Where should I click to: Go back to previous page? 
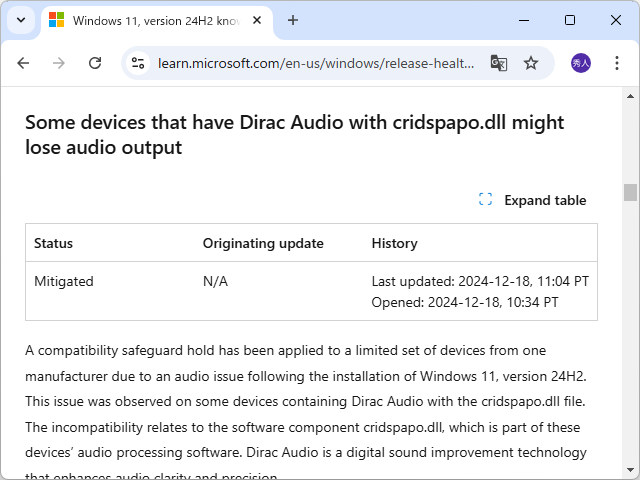(23, 63)
